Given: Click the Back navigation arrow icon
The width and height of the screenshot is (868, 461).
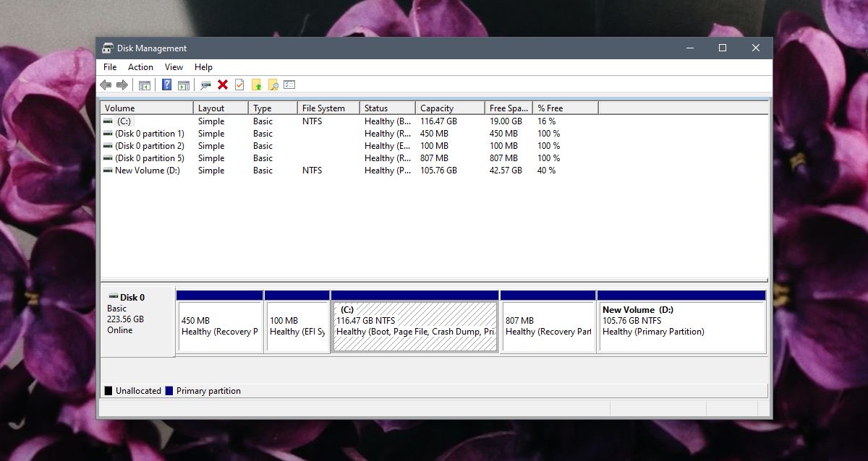Looking at the screenshot, I should click(x=105, y=85).
